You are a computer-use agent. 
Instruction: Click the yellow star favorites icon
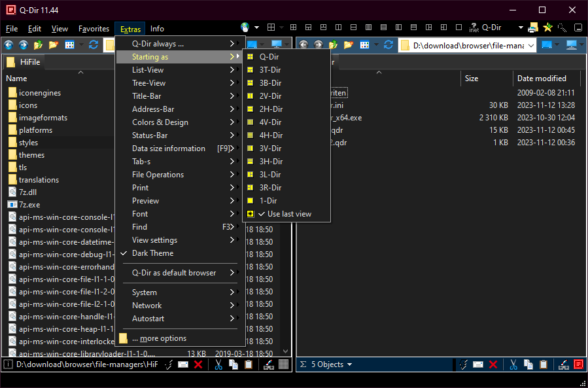pos(548,27)
